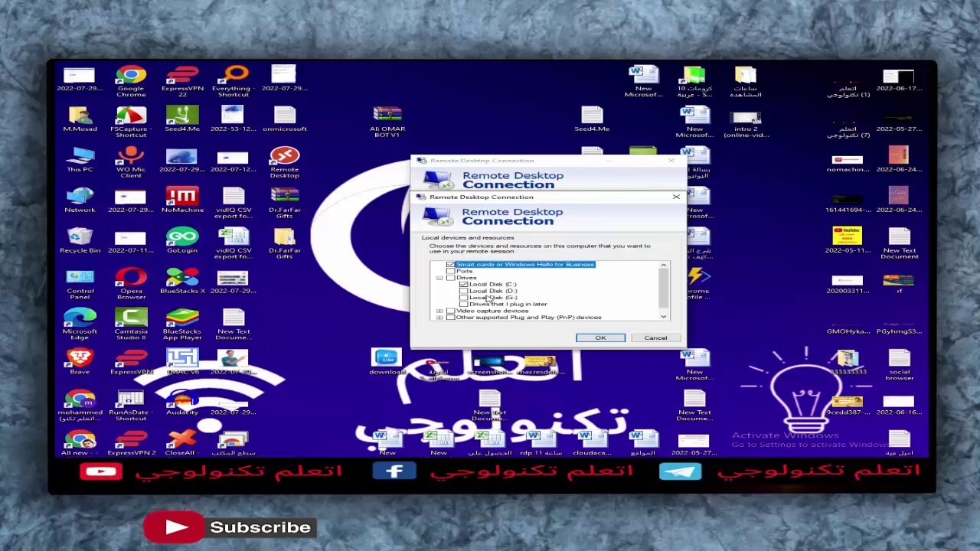Screen dimensions: 980x551
Task: Check the Ports checkbox
Action: click(450, 271)
